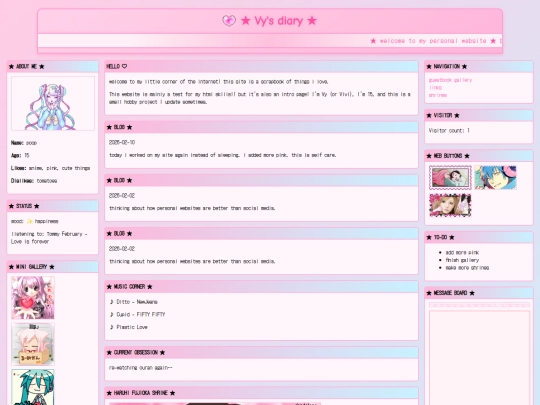This screenshot has height=405, width=540.
Task: Click the 'WEB BUTTONS' section header
Action: 479,156
